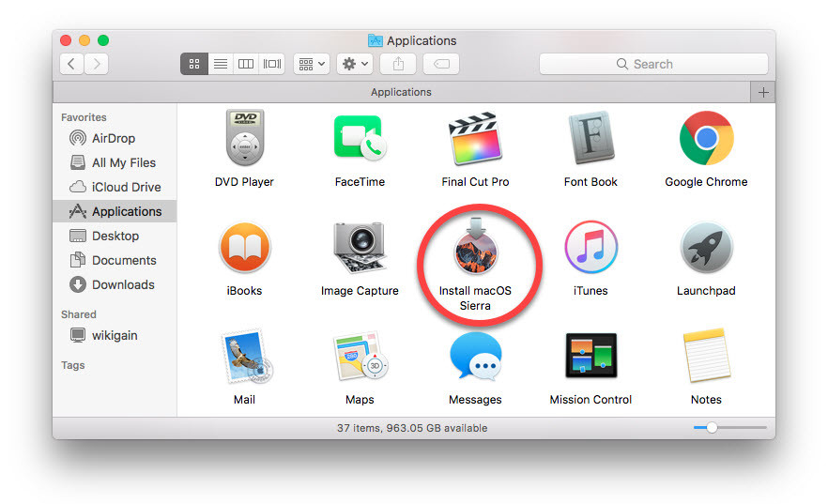Open Documents folder in sidebar
The image size is (828, 504).
point(115,260)
